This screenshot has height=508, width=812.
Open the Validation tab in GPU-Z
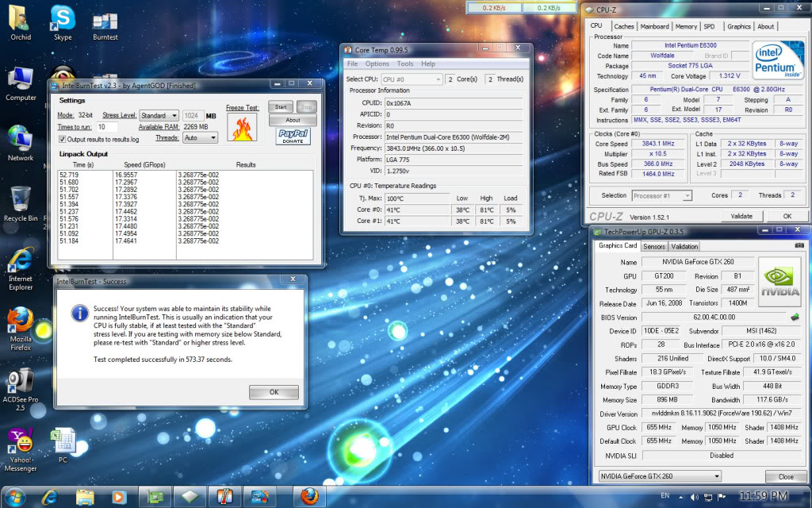click(684, 247)
